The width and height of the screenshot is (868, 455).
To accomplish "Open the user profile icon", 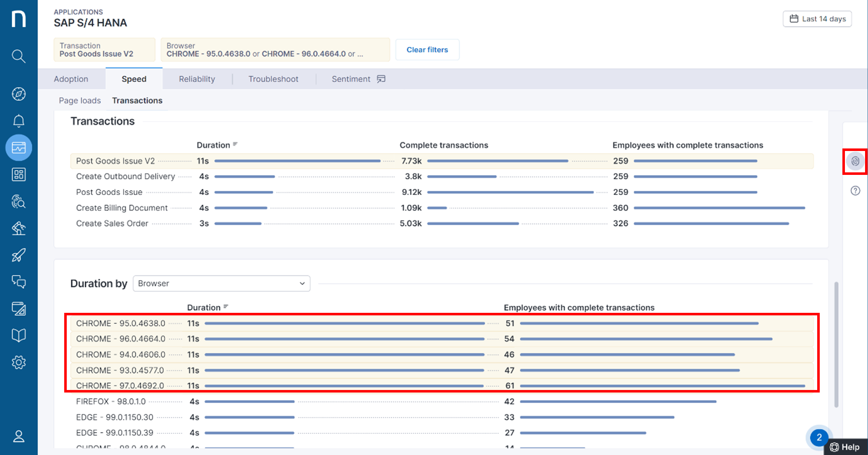I will 18,437.
